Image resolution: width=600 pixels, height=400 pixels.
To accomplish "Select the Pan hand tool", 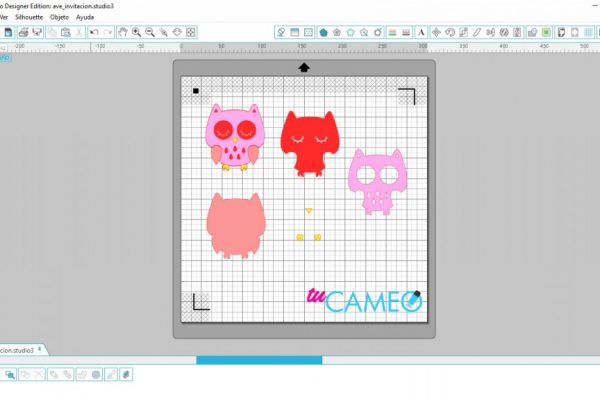I will (x=122, y=33).
